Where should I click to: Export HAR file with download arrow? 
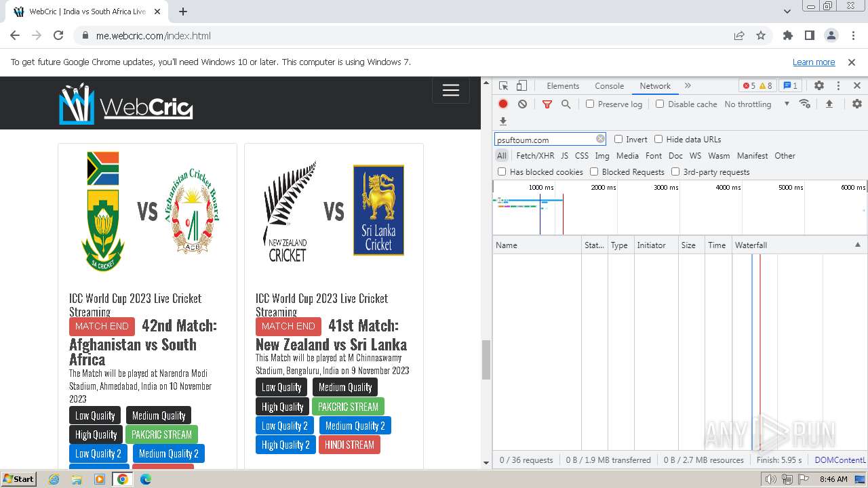pyautogui.click(x=503, y=121)
